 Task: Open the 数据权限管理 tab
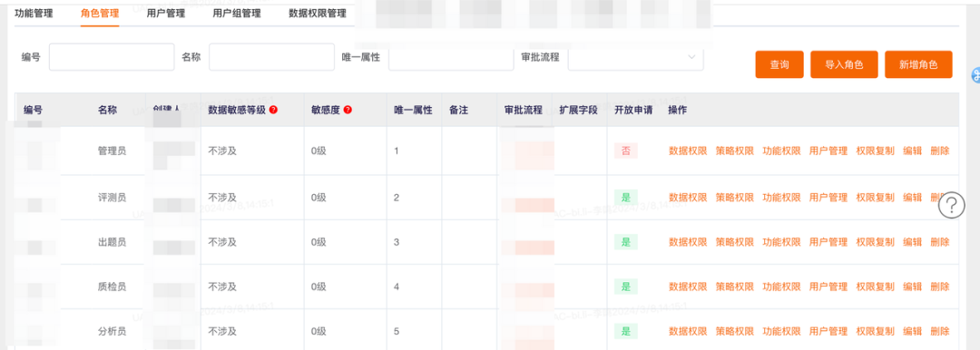318,13
